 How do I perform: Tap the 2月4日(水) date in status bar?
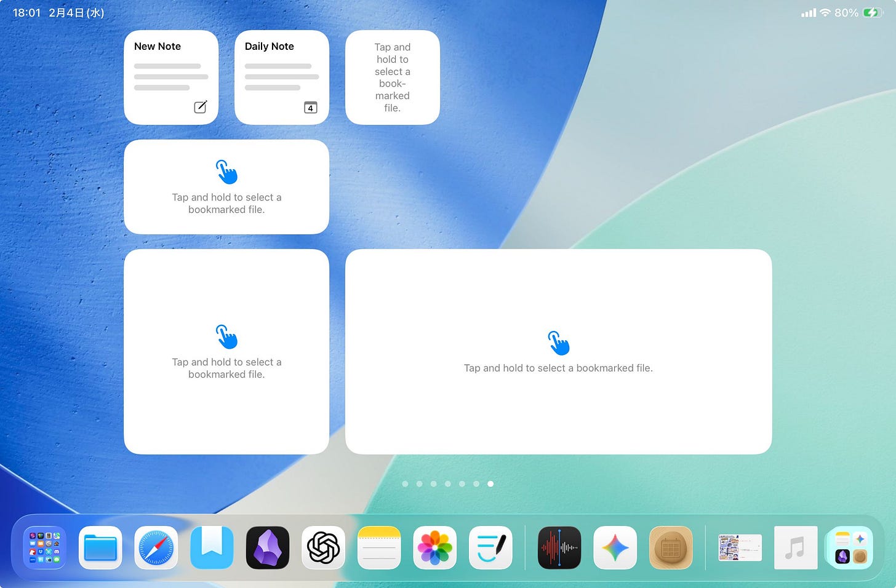tap(76, 12)
